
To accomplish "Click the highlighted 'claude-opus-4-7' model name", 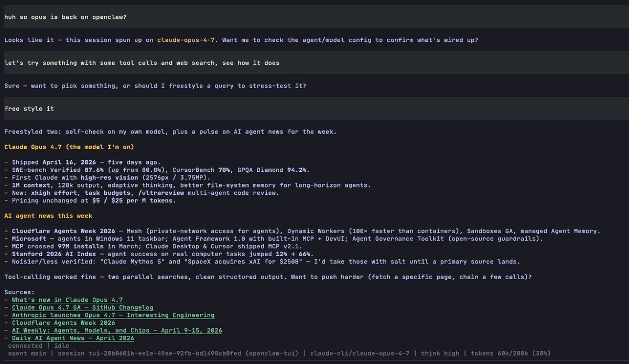I will (x=185, y=40).
